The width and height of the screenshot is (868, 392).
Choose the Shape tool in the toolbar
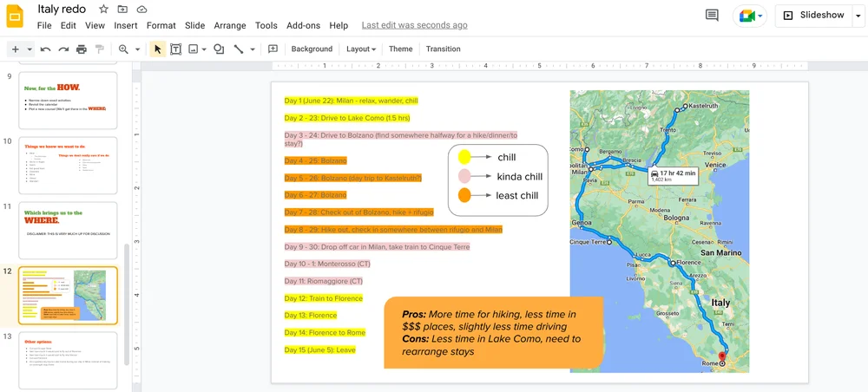click(219, 49)
